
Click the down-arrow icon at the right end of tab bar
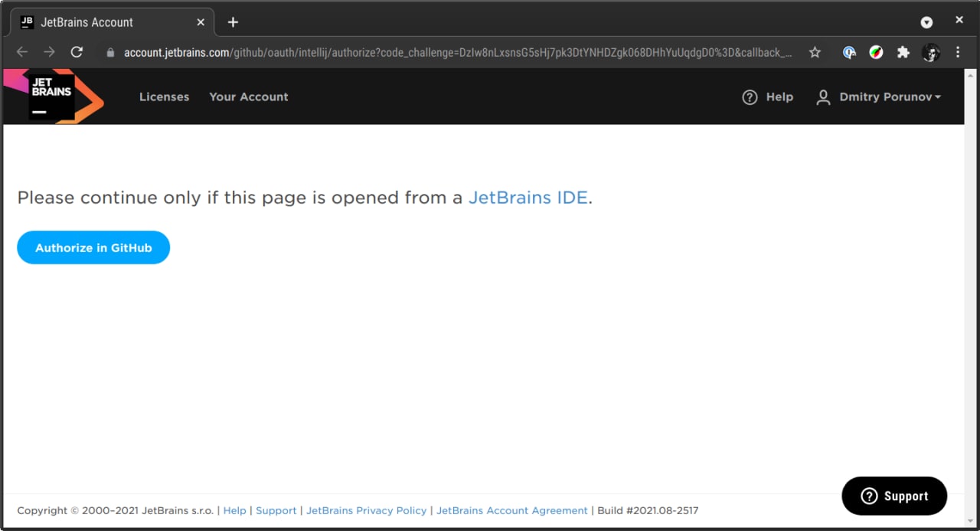click(x=926, y=22)
